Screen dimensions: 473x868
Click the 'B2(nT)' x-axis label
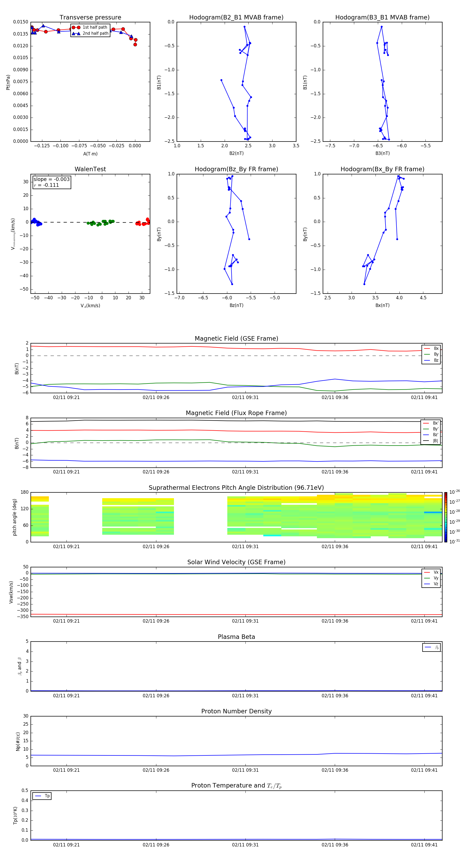pyautogui.click(x=236, y=153)
